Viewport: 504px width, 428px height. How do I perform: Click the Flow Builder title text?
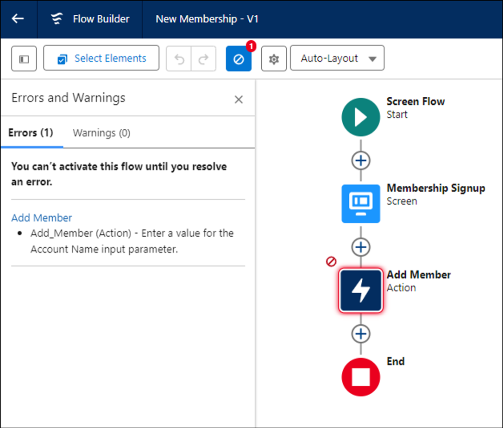101,19
